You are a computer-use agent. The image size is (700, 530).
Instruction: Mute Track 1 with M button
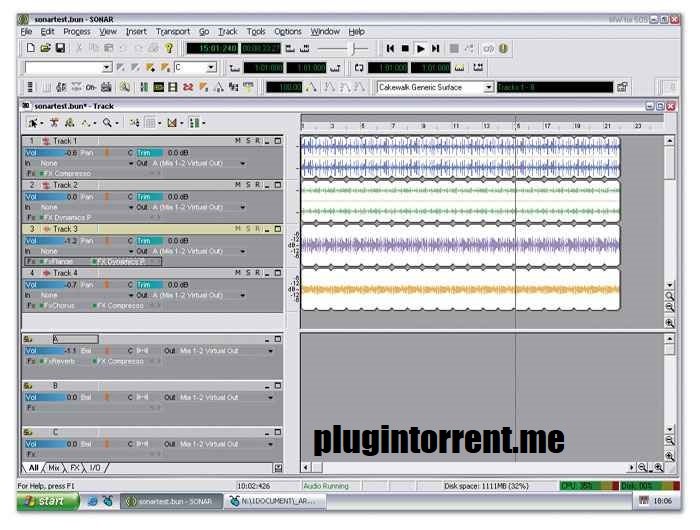[238, 141]
